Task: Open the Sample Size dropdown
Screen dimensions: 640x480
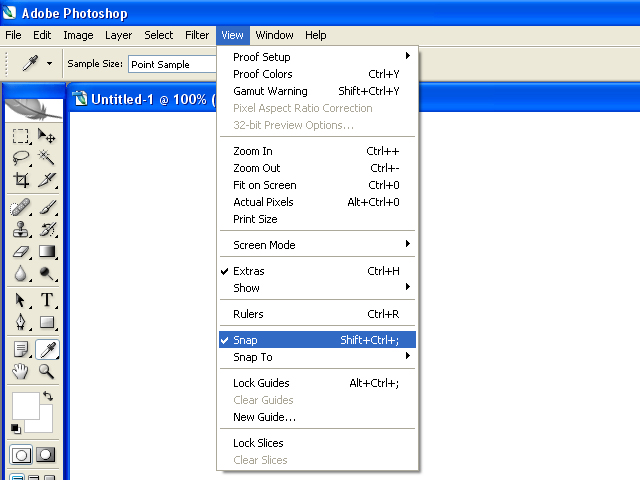Action: [172, 64]
